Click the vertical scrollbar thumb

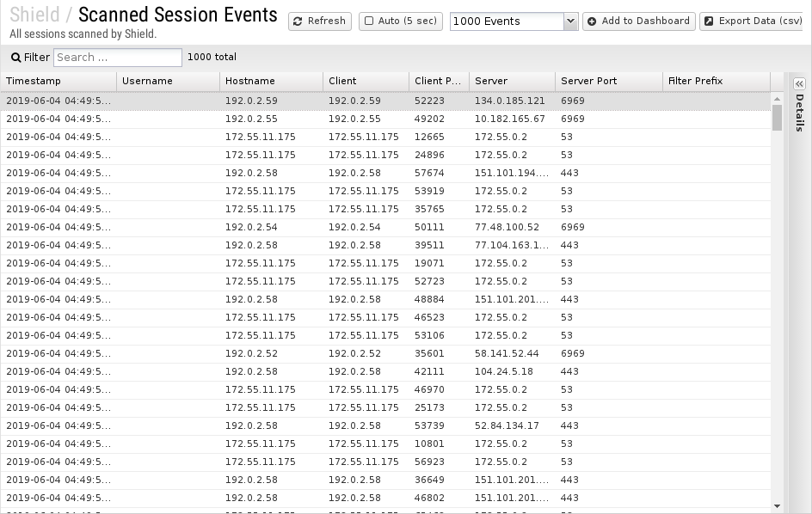pyautogui.click(x=777, y=118)
